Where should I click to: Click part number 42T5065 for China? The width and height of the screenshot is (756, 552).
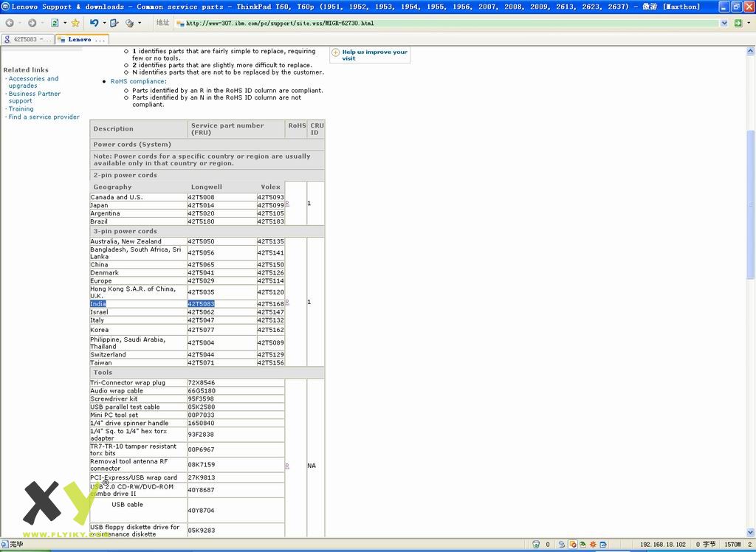point(201,265)
